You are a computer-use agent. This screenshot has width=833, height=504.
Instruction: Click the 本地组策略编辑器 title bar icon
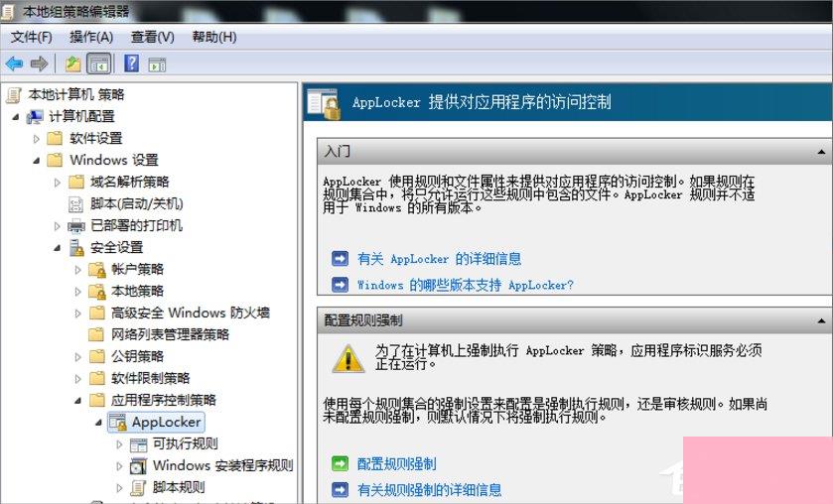7,11
